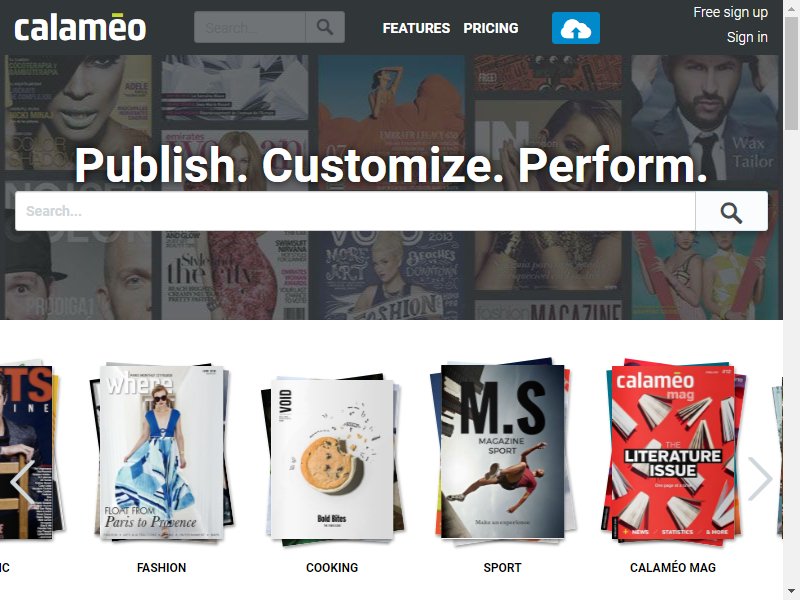This screenshot has width=800, height=600.
Task: Click the blue cloud upload icon
Action: (576, 28)
